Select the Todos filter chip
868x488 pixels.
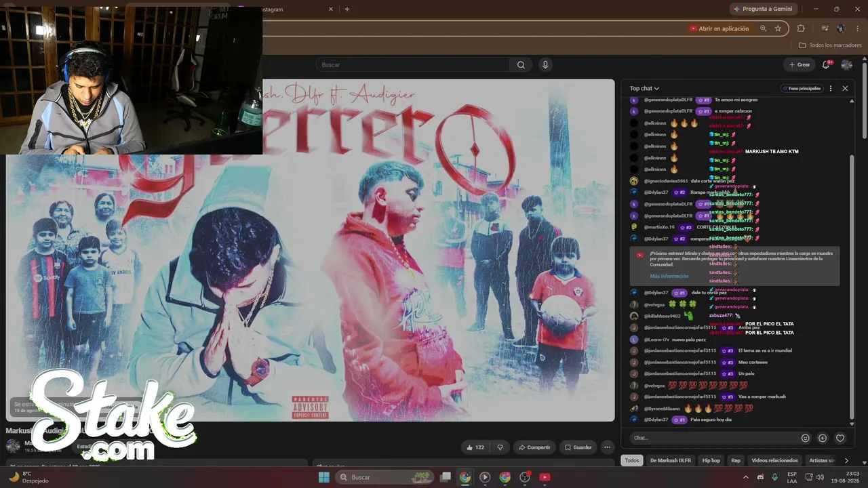point(632,461)
